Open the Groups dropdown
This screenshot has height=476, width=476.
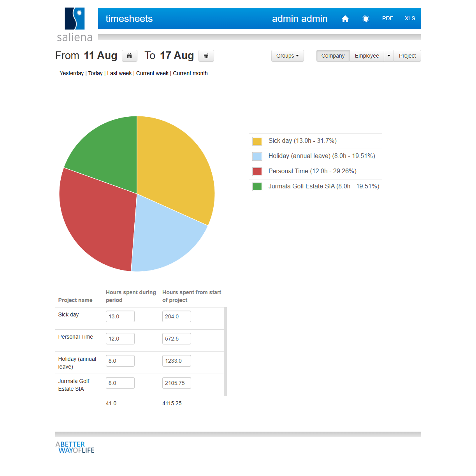pyautogui.click(x=287, y=56)
